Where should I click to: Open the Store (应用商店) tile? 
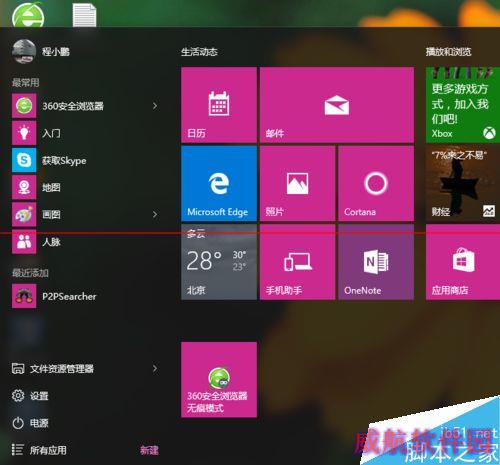point(463,262)
